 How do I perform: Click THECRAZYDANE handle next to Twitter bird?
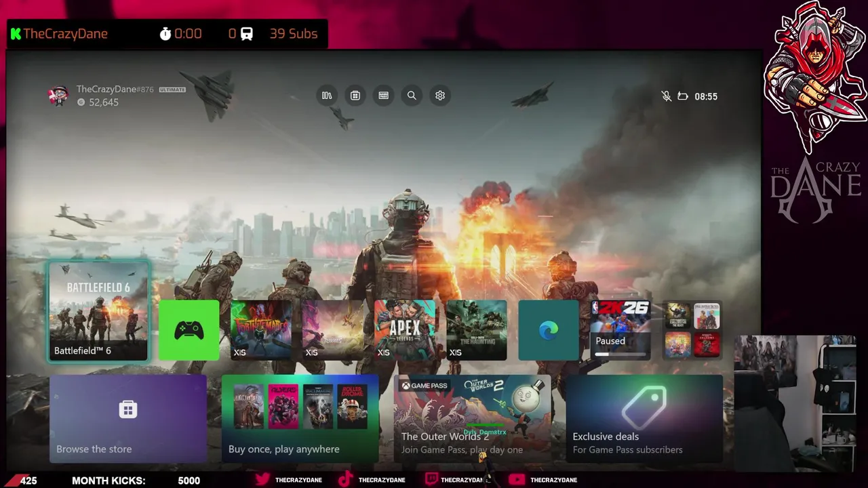tap(298, 480)
